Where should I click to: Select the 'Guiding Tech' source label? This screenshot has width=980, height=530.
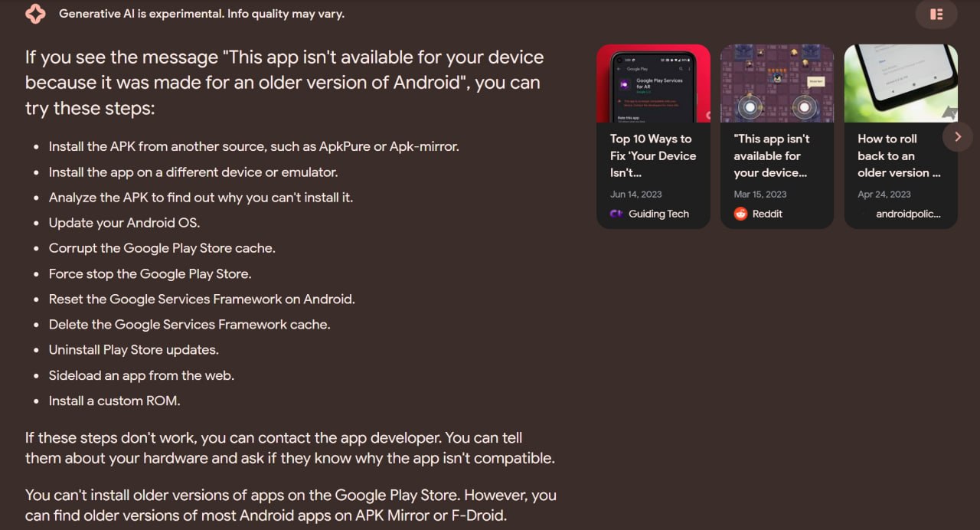(658, 214)
